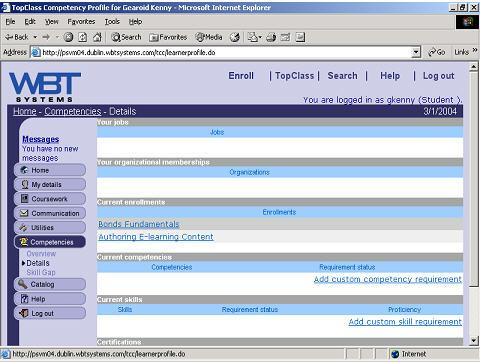The image size is (483, 364).
Task: Click the Edit page toolbar icon
Action: 285,37
